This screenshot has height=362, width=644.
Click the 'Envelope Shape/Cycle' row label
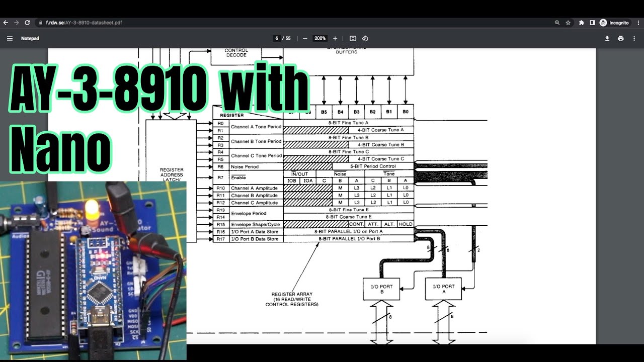pyautogui.click(x=255, y=224)
